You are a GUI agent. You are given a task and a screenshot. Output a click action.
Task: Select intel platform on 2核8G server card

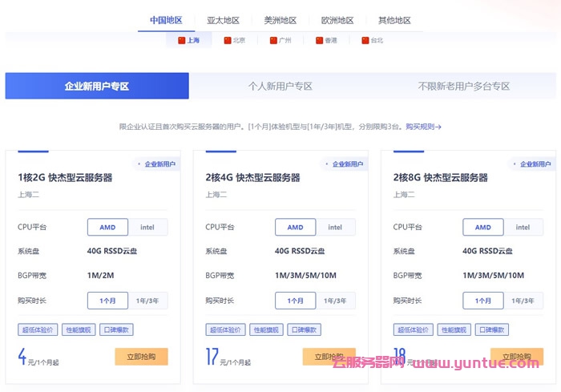[523, 227]
